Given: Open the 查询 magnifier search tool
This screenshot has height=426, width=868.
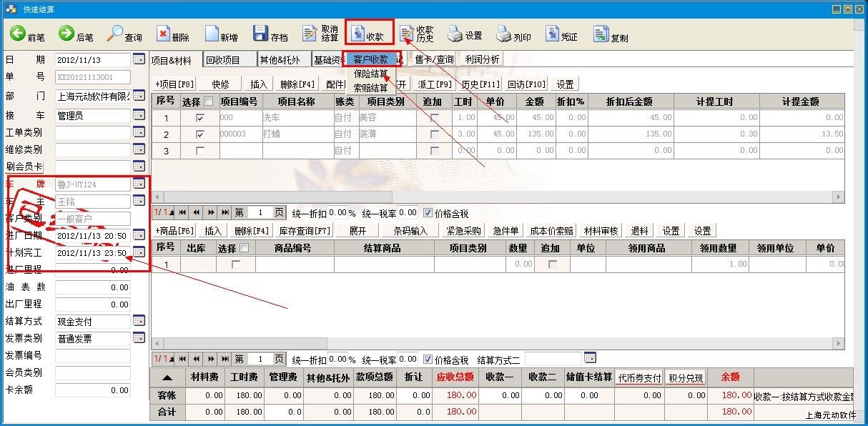Looking at the screenshot, I should [x=115, y=33].
